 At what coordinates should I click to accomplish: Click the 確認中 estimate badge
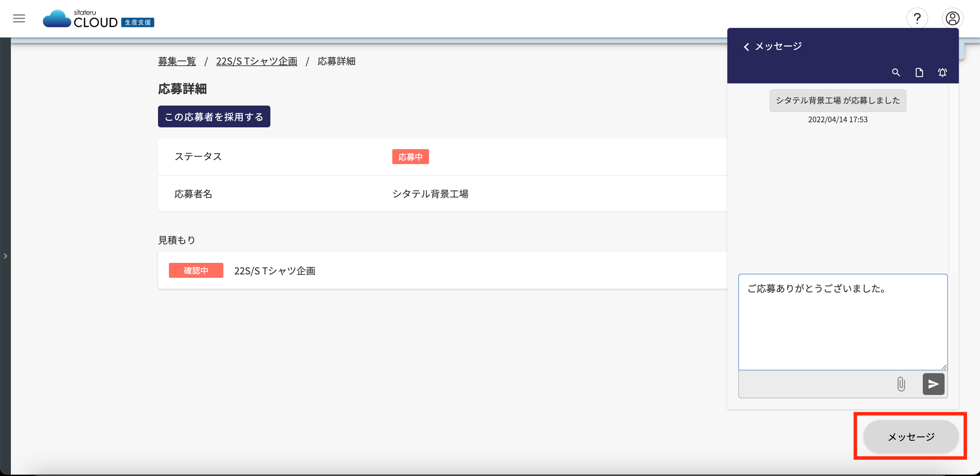[x=196, y=271]
